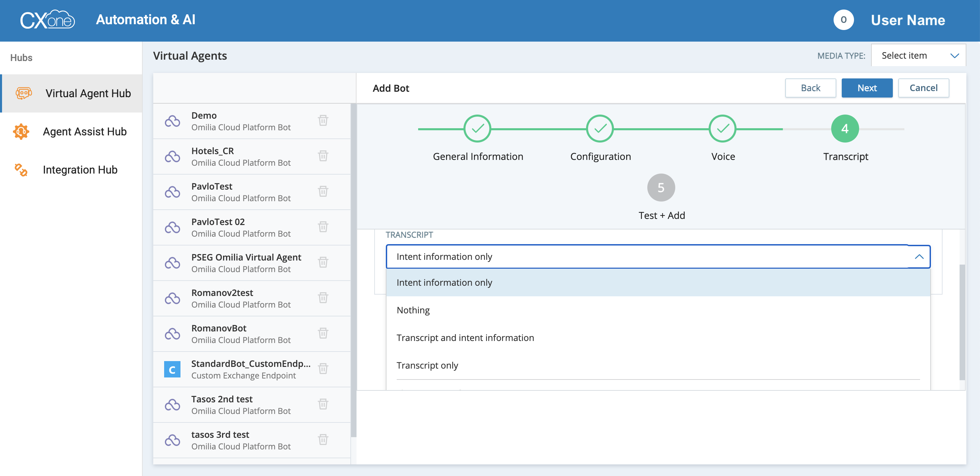Image resolution: width=980 pixels, height=476 pixels.
Task: Choose 'Transcript and intent information' option
Action: [465, 338]
